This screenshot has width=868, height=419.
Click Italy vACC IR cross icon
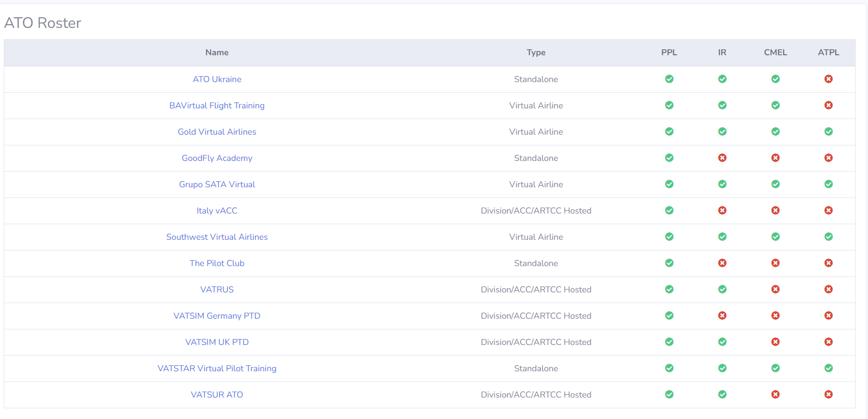723,210
